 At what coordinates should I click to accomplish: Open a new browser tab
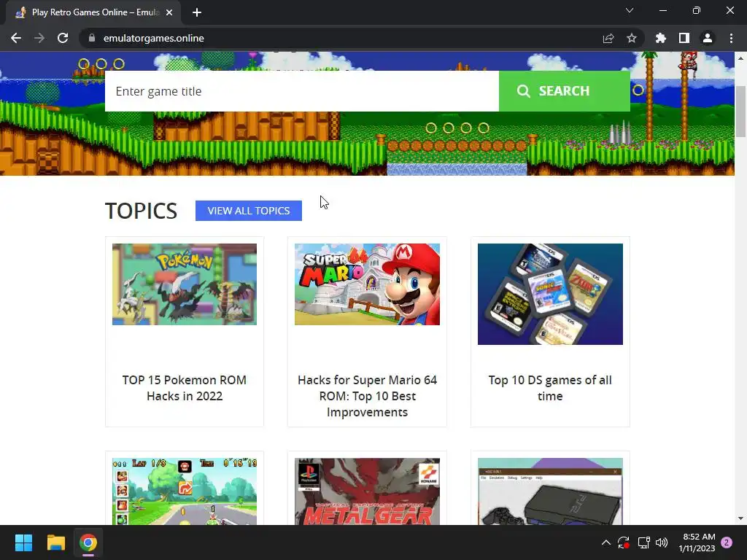tap(197, 12)
